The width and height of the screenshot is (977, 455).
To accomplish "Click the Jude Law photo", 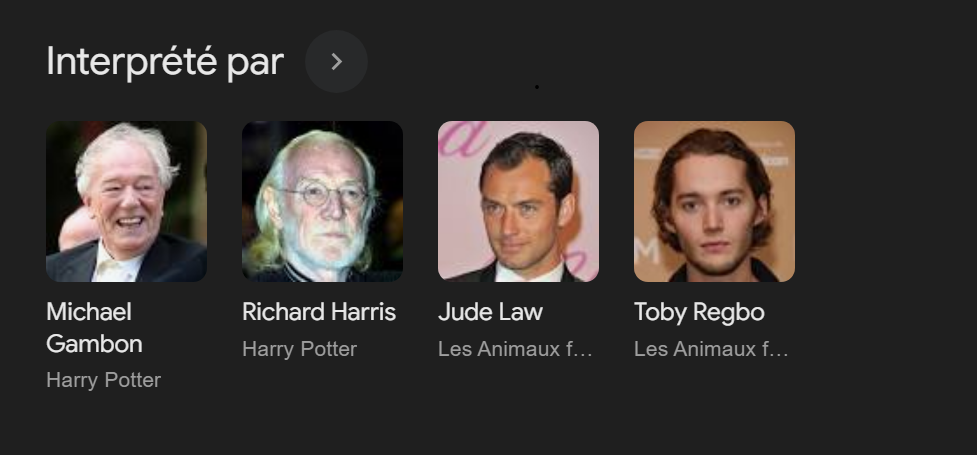I will point(518,201).
